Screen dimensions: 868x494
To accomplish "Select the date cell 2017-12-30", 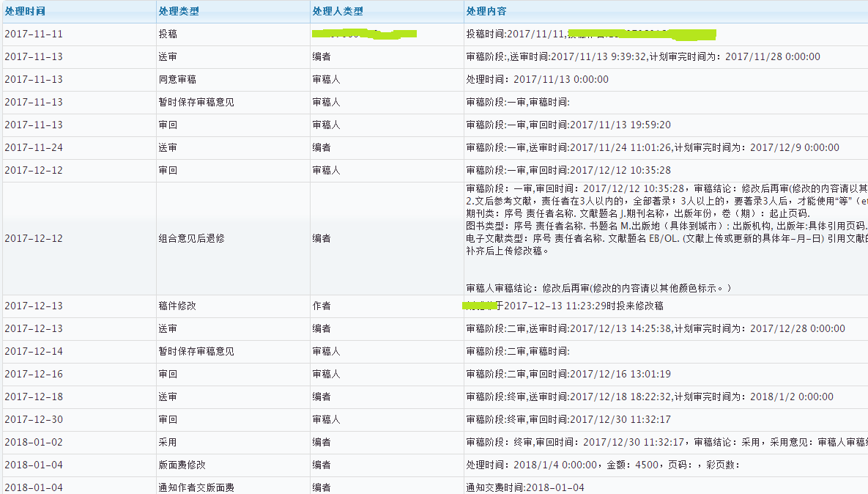I will coord(34,419).
